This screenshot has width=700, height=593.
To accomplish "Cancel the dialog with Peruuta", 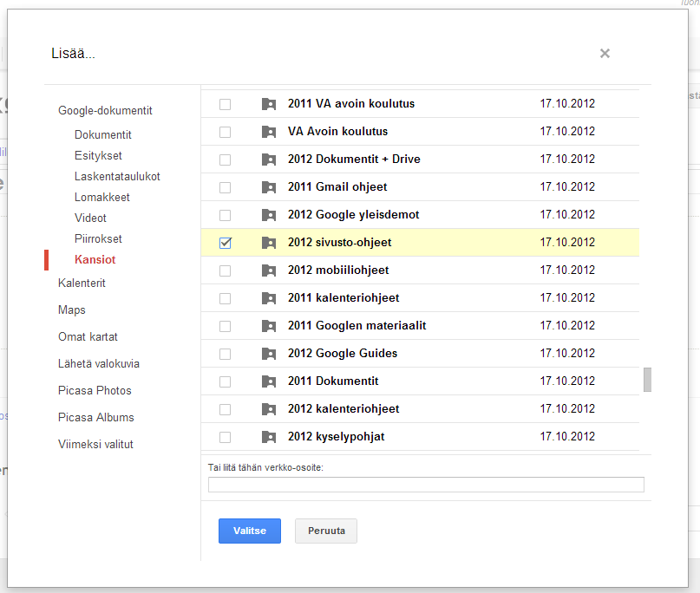I will [326, 531].
